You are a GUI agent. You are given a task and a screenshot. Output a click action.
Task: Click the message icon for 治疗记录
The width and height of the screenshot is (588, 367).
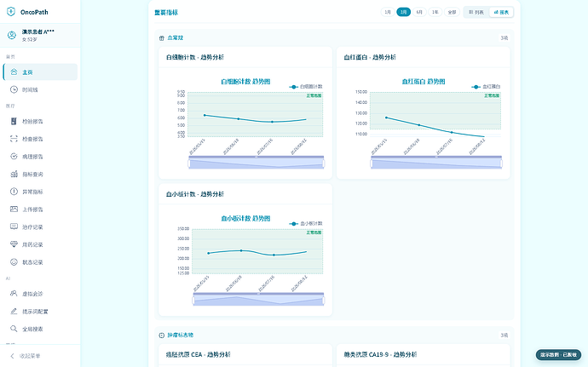coord(14,227)
